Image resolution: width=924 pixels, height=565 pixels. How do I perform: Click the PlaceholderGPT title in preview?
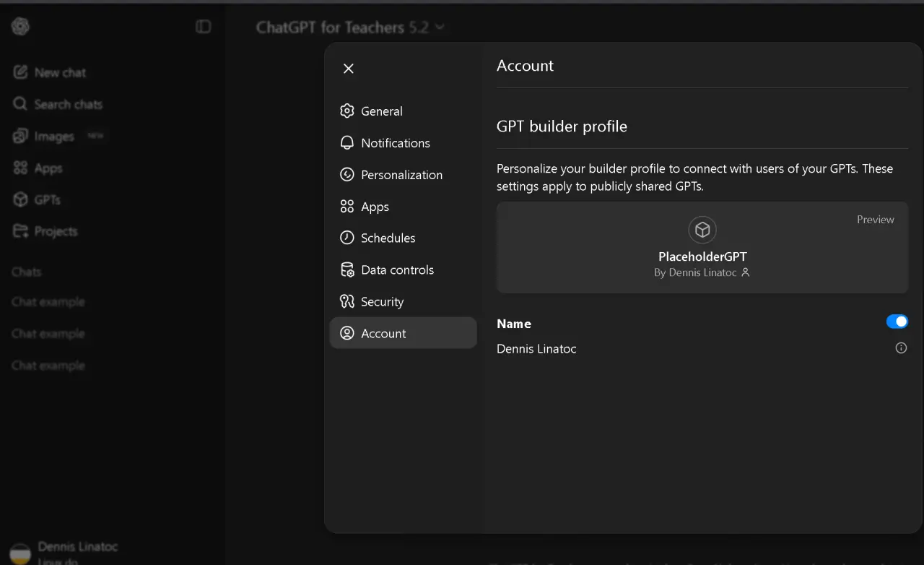coord(702,256)
